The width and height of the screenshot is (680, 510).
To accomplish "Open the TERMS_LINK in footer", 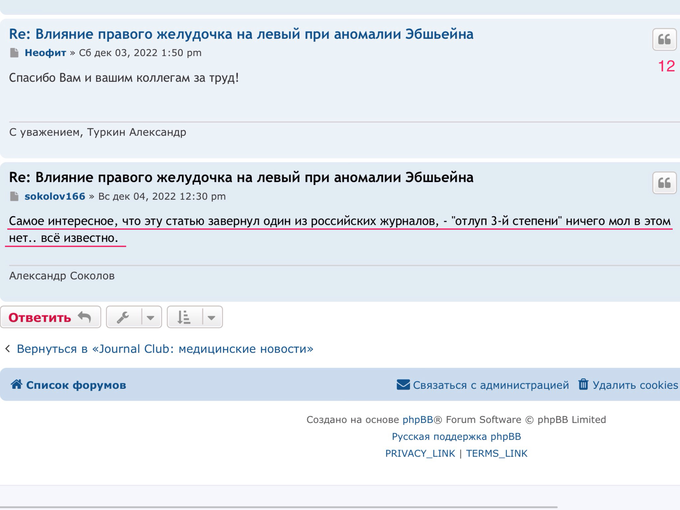I will (497, 454).
